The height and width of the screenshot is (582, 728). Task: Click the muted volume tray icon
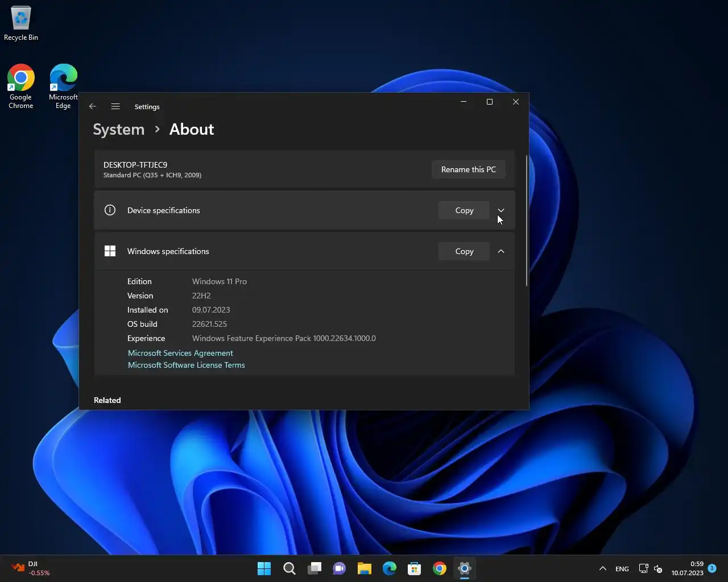(658, 568)
